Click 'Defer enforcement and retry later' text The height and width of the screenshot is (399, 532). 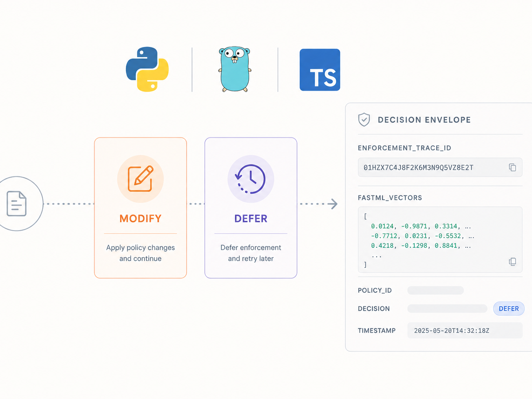250,253
